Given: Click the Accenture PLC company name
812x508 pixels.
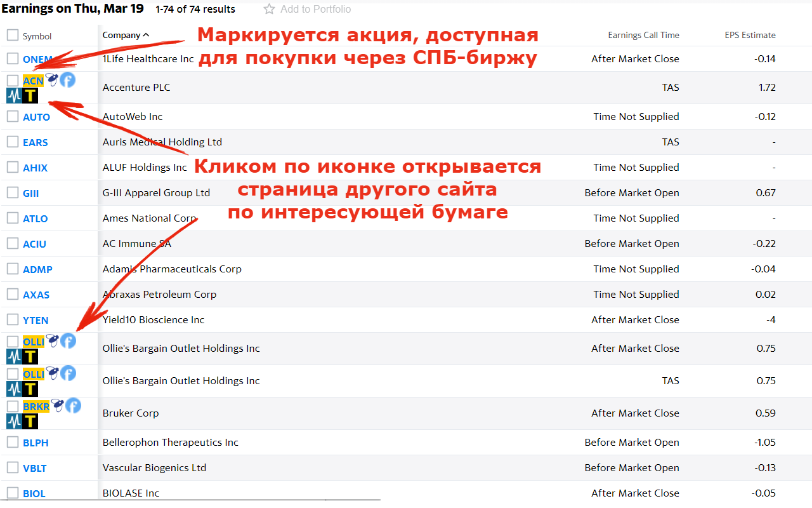Looking at the screenshot, I should click(x=136, y=87).
